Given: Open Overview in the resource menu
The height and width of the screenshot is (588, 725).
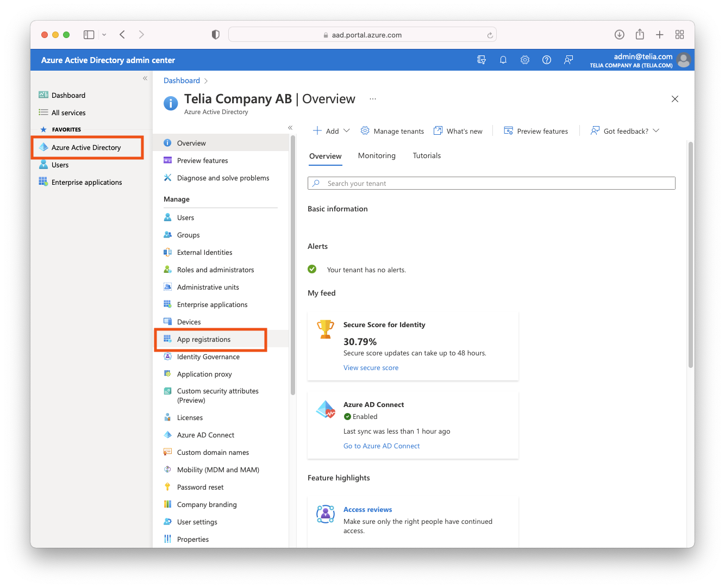Looking at the screenshot, I should tap(221, 143).
